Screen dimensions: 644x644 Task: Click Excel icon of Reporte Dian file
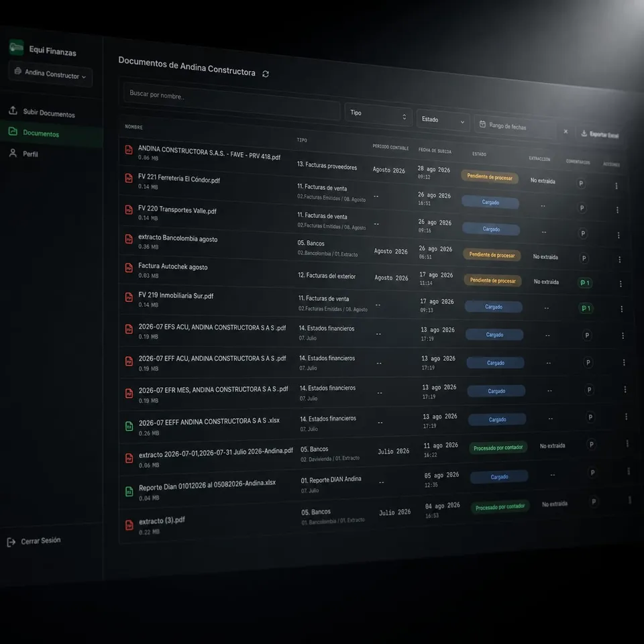[x=129, y=491]
